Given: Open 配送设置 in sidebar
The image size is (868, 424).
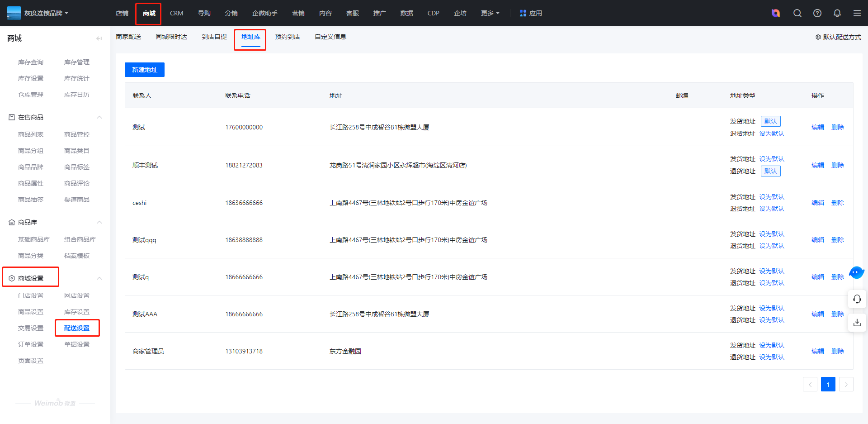Looking at the screenshot, I should (x=77, y=328).
